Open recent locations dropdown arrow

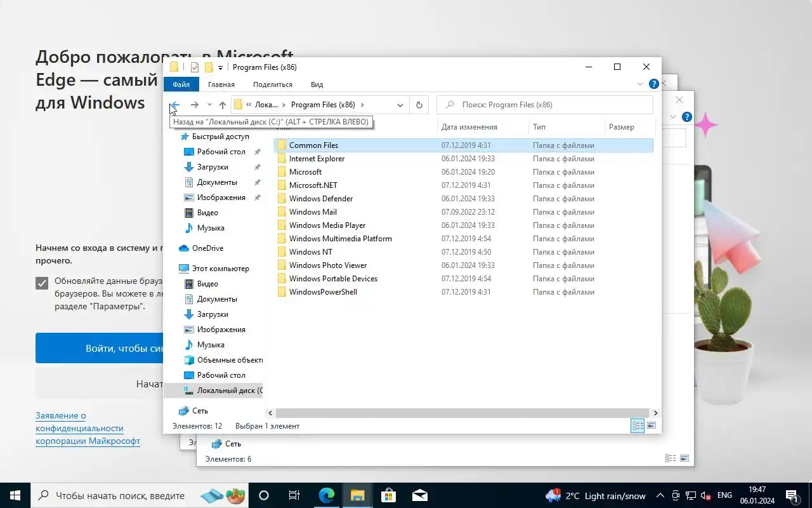209,105
